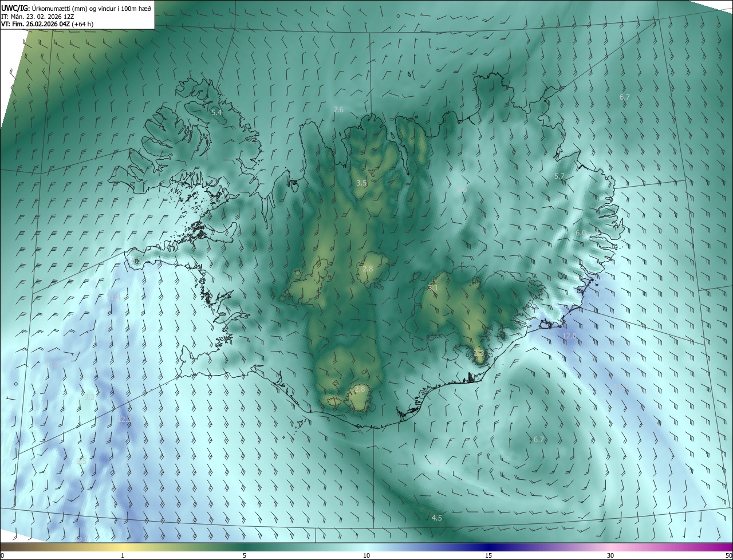Click the 9.3 value in the southwest sea
733x560 pixels.
click(89, 397)
